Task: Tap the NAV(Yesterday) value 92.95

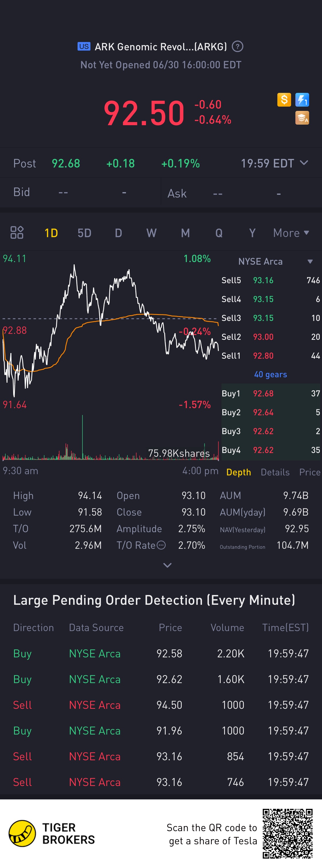Action: tap(297, 529)
